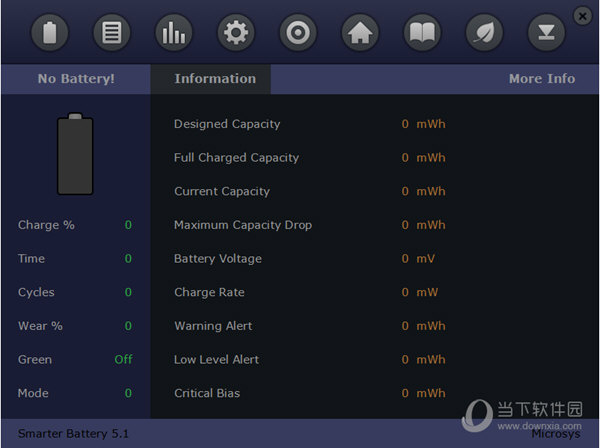
Task: Click the Microsys link in footer
Action: coord(556,435)
